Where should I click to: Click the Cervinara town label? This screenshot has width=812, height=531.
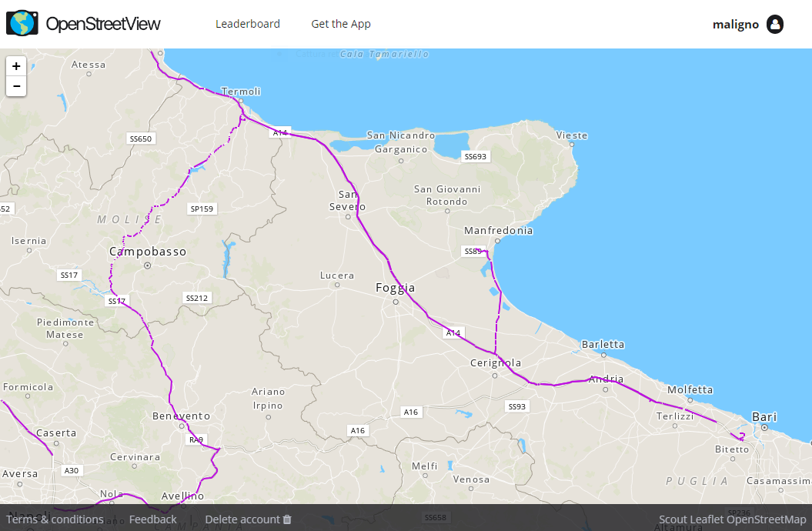[135, 457]
